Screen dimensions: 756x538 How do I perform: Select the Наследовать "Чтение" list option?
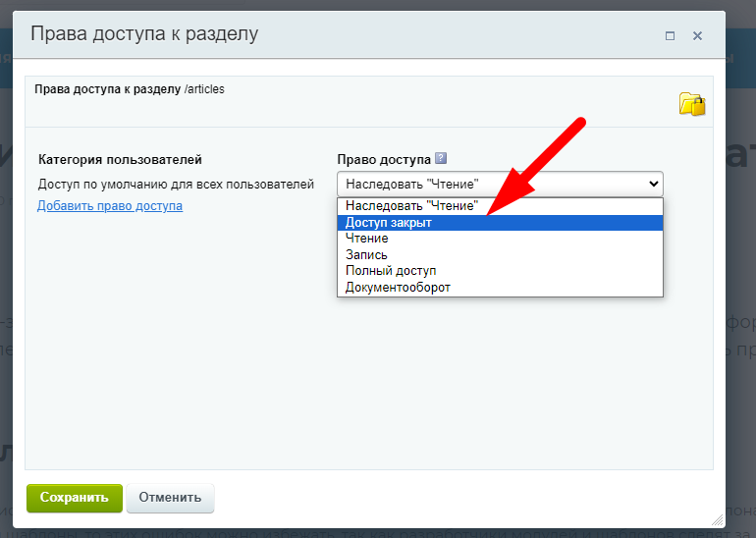[x=411, y=206]
